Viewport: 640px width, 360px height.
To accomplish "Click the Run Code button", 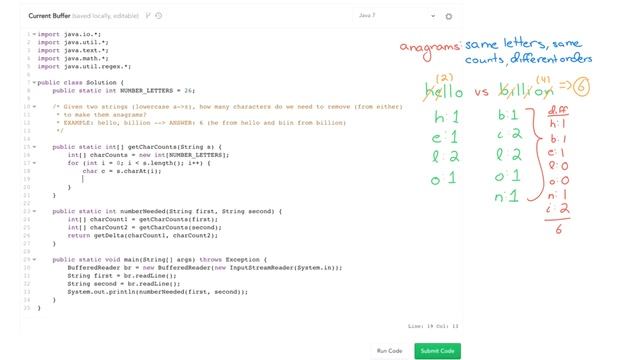I will point(389,351).
